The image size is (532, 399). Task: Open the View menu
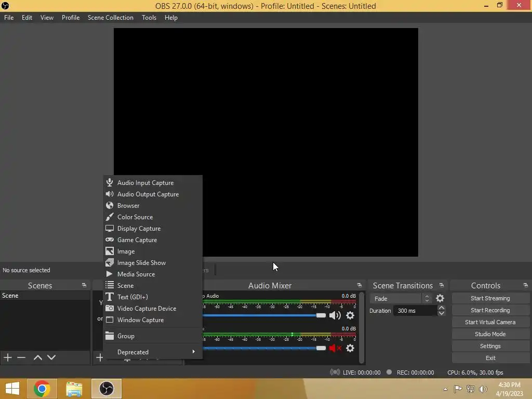click(47, 18)
